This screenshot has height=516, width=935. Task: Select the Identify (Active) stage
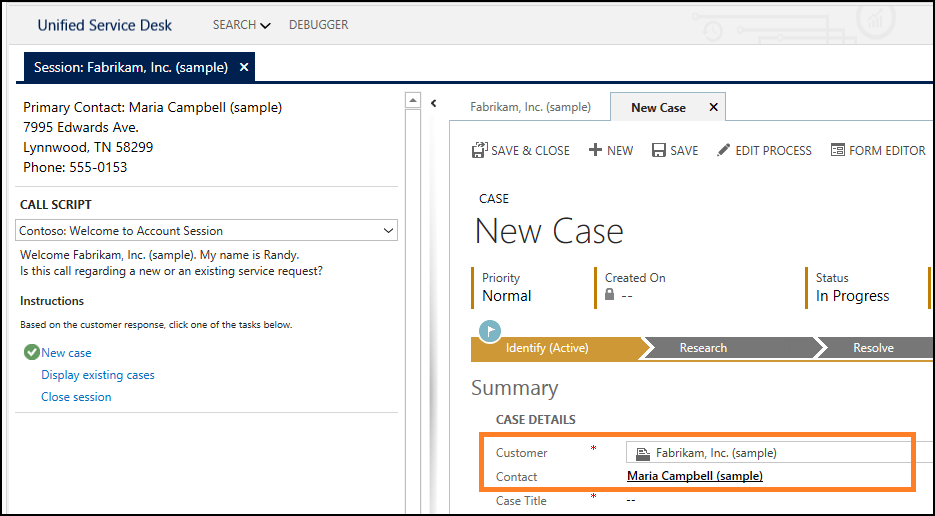pos(556,348)
